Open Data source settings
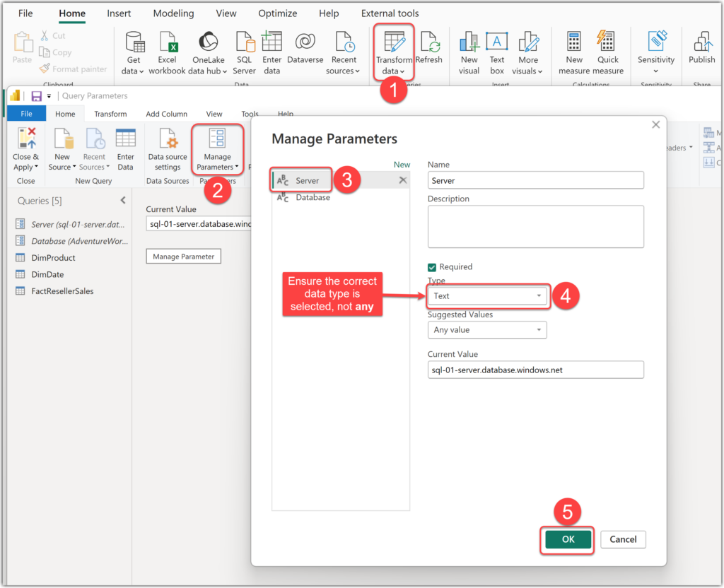The height and width of the screenshot is (588, 724). 168,150
